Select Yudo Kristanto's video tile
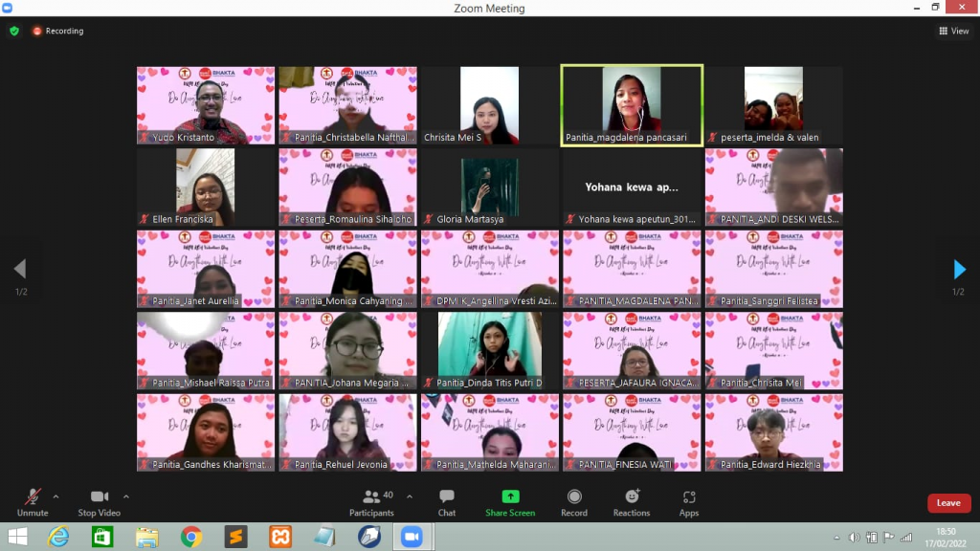The image size is (980, 551). [x=206, y=105]
